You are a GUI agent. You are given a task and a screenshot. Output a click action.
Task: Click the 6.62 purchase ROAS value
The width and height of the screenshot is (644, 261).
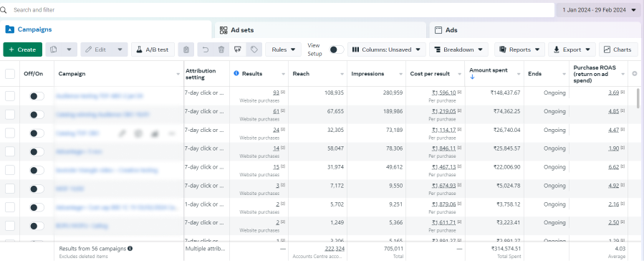(614, 167)
